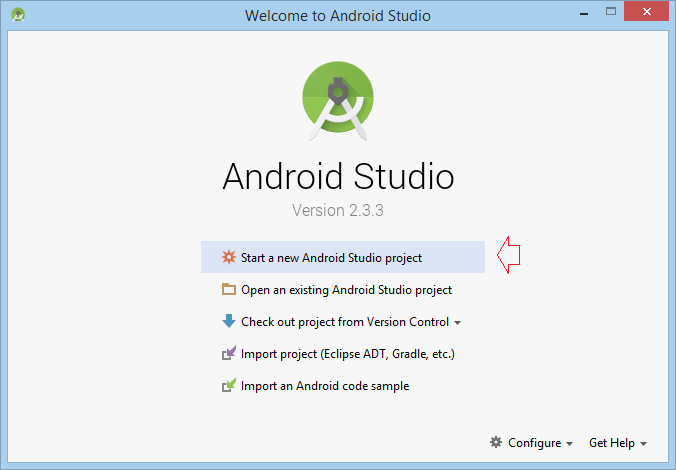This screenshot has height=470, width=676.
Task: Minimize the Welcome to Android Studio window
Action: pyautogui.click(x=584, y=12)
